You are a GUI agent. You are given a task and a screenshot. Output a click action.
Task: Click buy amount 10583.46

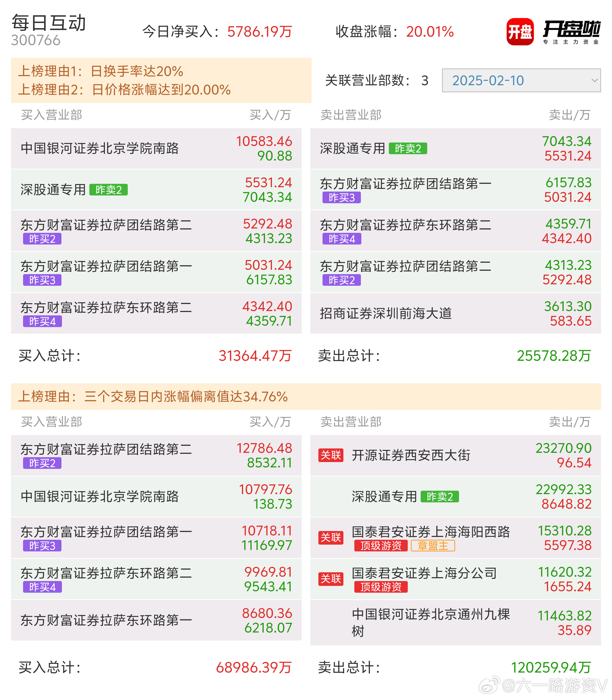coord(264,141)
